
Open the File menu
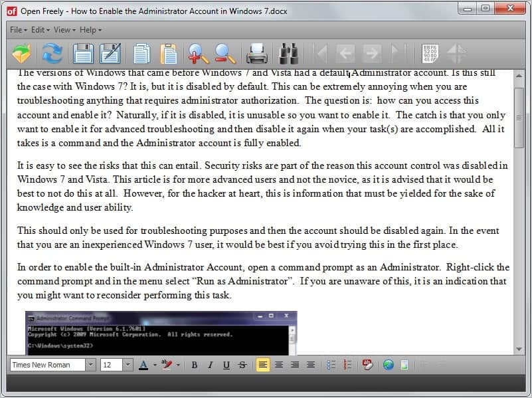pyautogui.click(x=18, y=30)
